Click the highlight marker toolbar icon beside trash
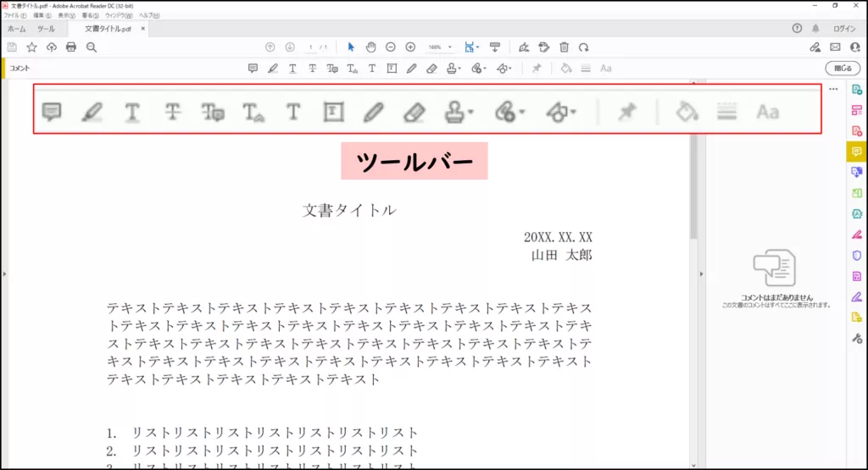 [543, 47]
